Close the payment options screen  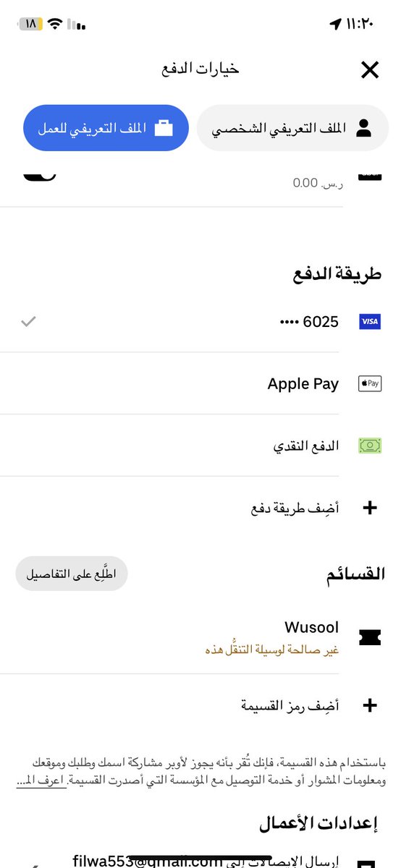370,69
